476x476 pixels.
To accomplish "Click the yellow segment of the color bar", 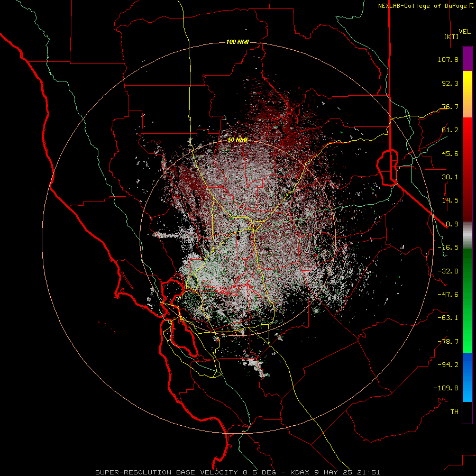I will tap(467, 94).
